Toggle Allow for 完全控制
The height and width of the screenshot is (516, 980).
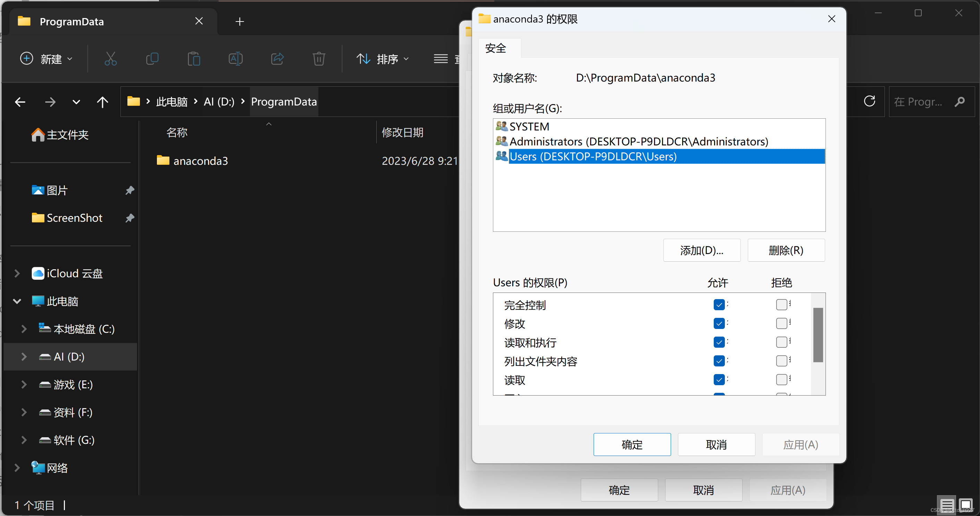tap(719, 305)
